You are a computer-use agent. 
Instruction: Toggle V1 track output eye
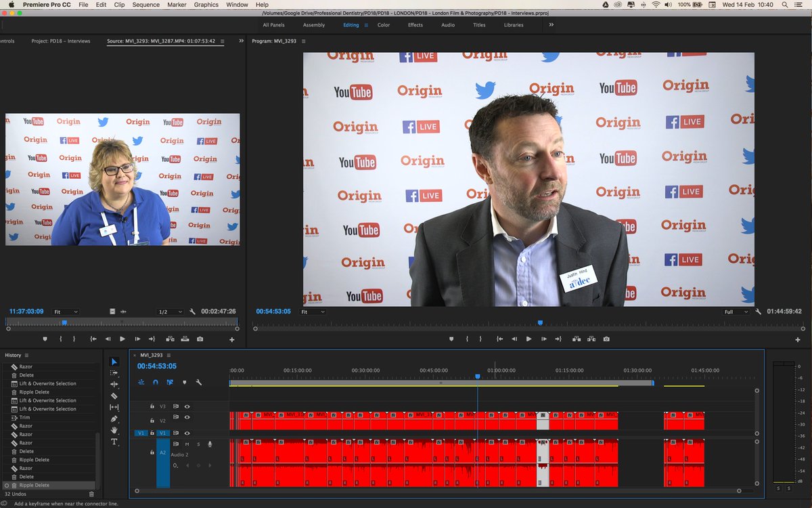pos(187,433)
